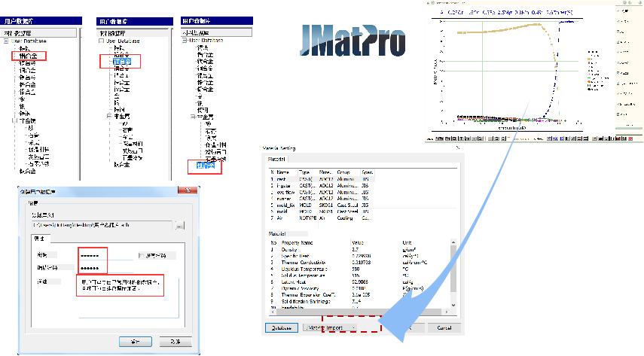This screenshot has width=644, height=356.
Task: Click the Value column header
Action: click(358, 242)
